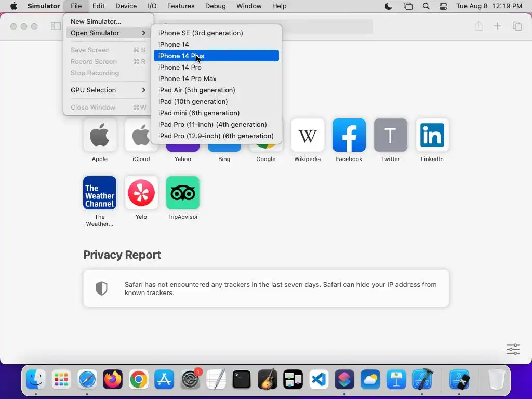The width and height of the screenshot is (532, 399).
Task: Click the Privacy Report shield icon
Action: [x=101, y=288]
